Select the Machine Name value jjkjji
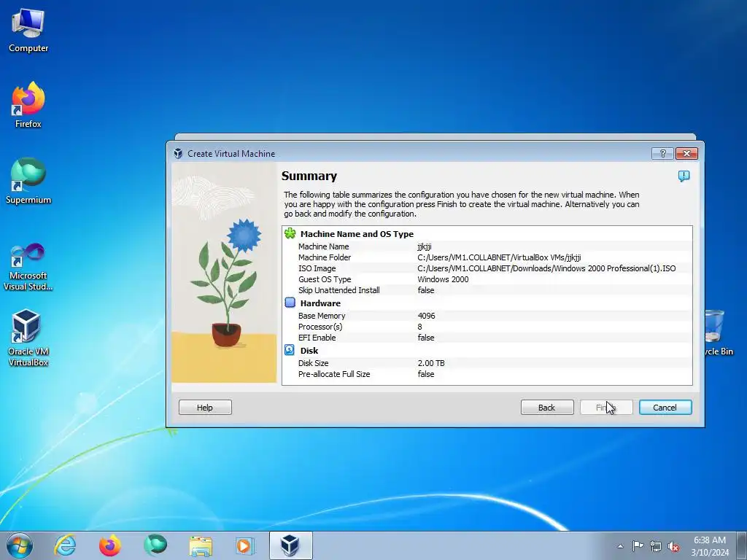 click(425, 246)
